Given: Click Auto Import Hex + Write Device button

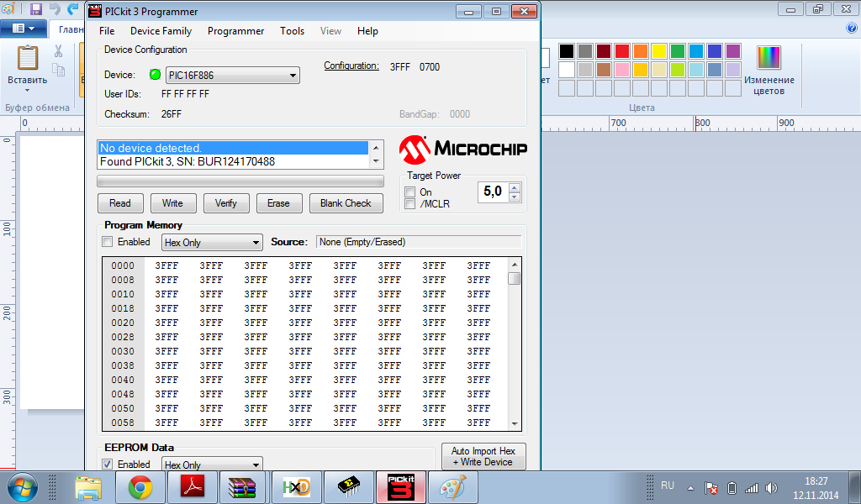Looking at the screenshot, I should coord(483,456).
